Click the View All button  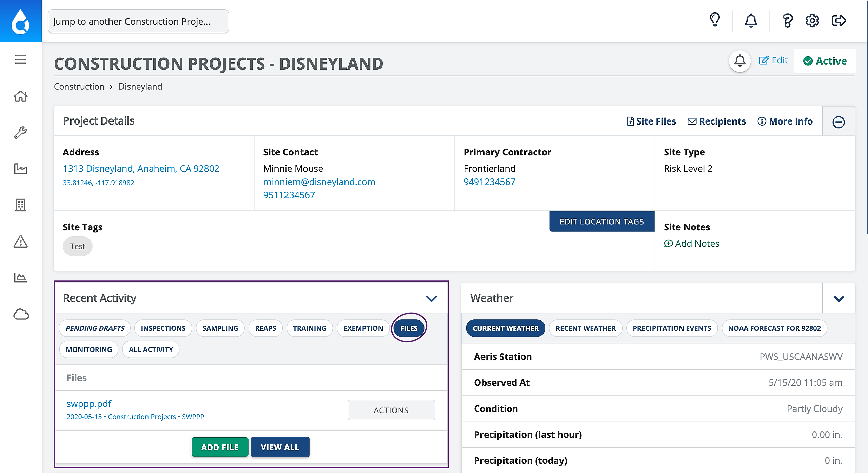pos(280,447)
